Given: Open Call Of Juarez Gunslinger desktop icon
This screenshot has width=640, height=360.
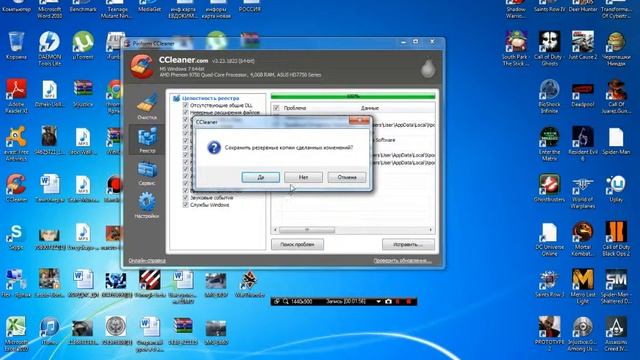Looking at the screenshot, I should (x=616, y=96).
